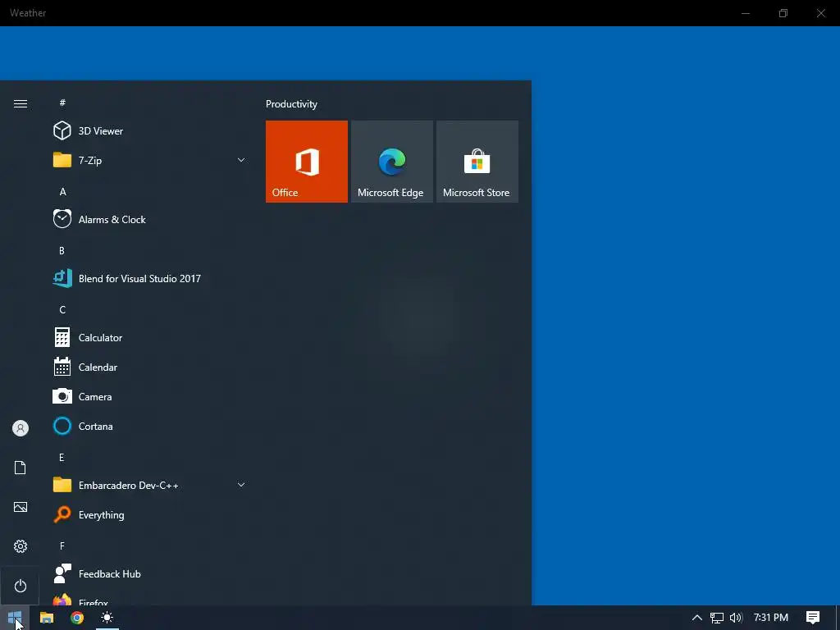
Task: Open Cortana from the app list
Action: coord(149,427)
